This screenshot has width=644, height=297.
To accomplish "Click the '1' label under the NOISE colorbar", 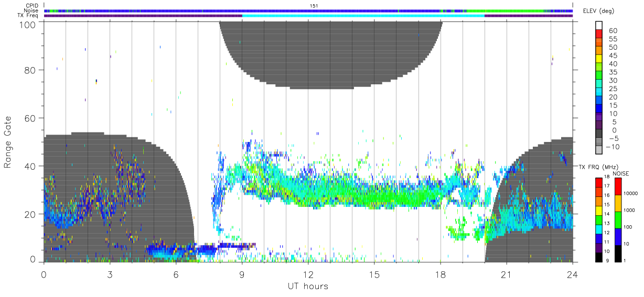I will [x=625, y=261].
